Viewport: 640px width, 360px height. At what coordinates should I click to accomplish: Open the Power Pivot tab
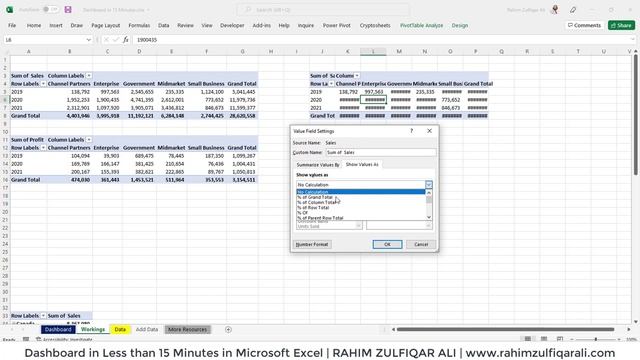337,25
